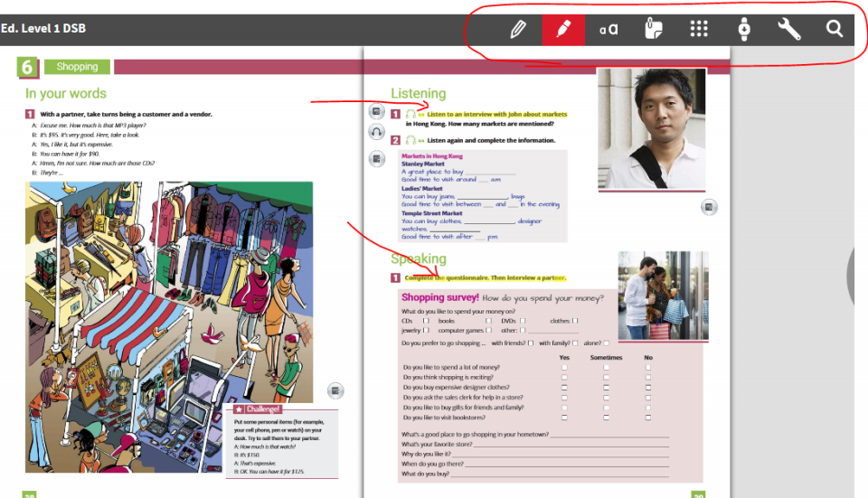Screen dimensions: 868x498
Task: Open search with the magnifying glass
Action: 835,30
